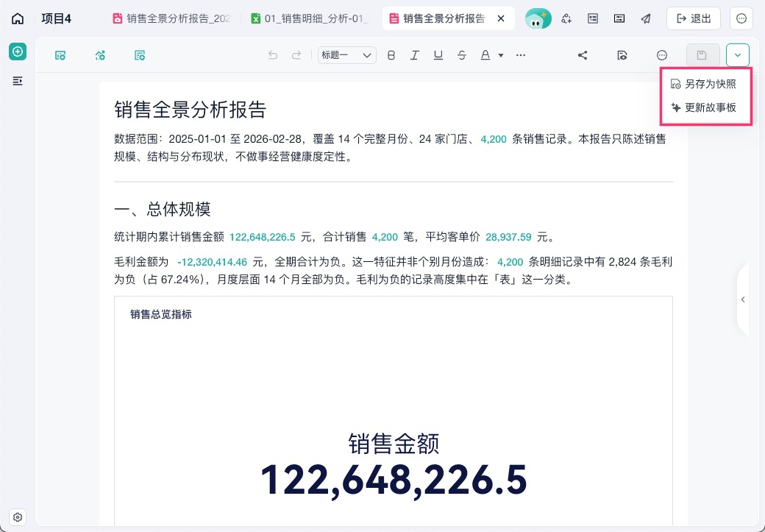Expand the right side panel arrow

(743, 299)
